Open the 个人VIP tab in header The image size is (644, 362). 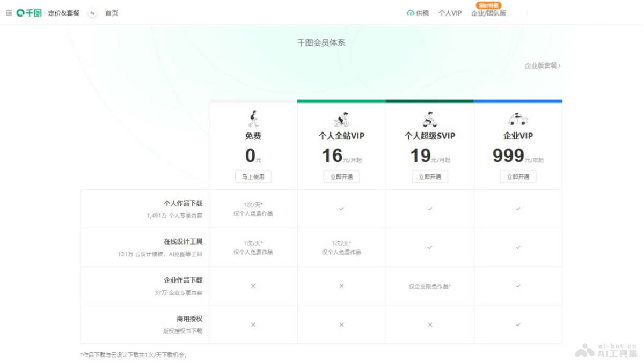pos(450,13)
